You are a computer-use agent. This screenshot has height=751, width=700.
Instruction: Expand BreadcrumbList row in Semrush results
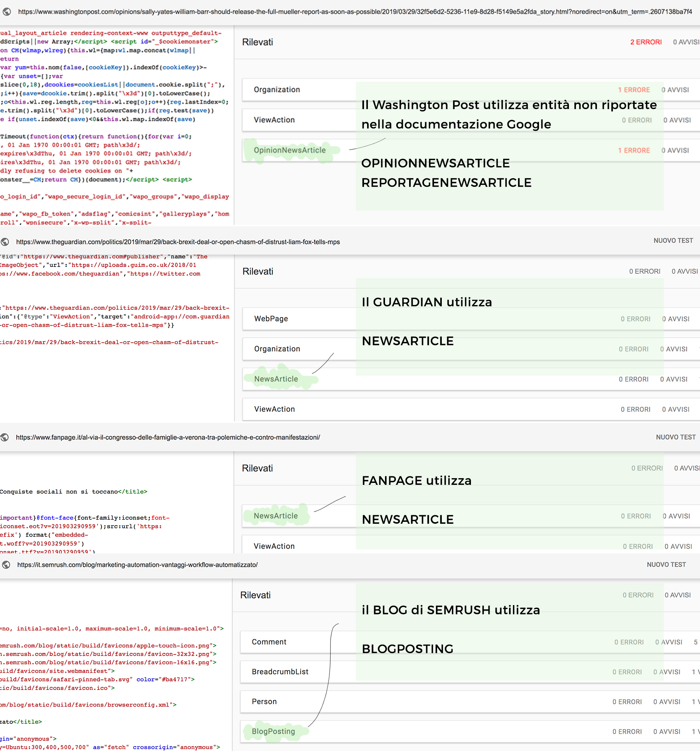(470, 672)
